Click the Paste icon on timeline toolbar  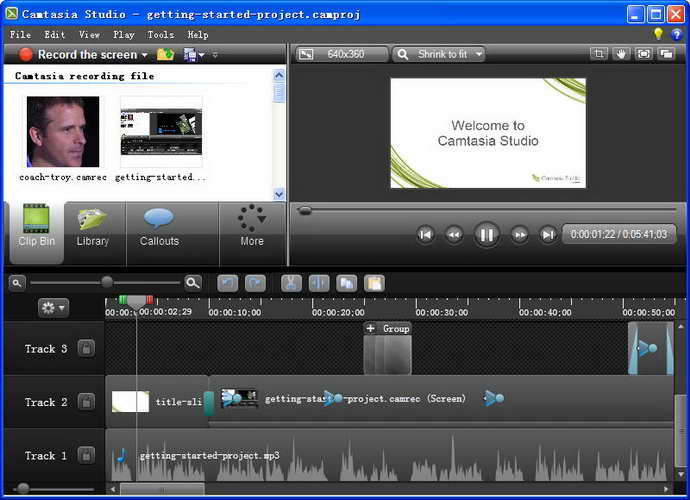(374, 283)
